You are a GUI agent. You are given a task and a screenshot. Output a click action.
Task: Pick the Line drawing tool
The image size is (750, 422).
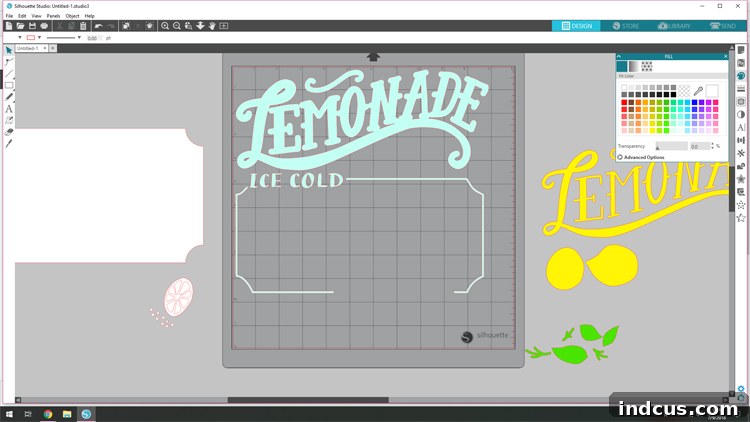point(9,74)
